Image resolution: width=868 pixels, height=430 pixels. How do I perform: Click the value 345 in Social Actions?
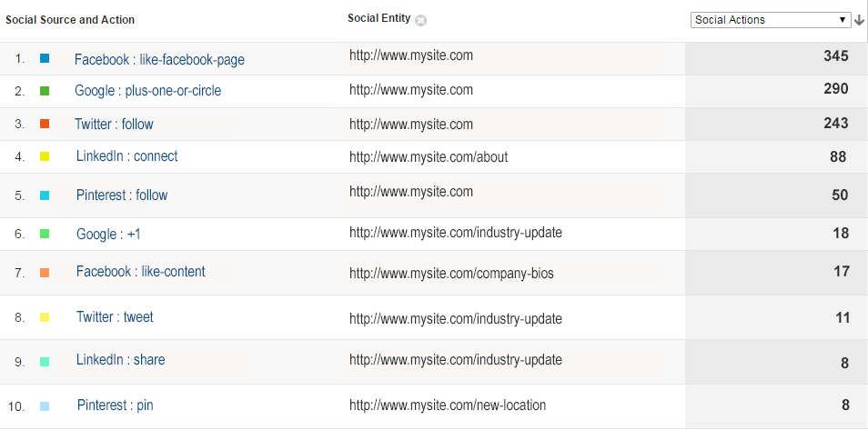836,55
